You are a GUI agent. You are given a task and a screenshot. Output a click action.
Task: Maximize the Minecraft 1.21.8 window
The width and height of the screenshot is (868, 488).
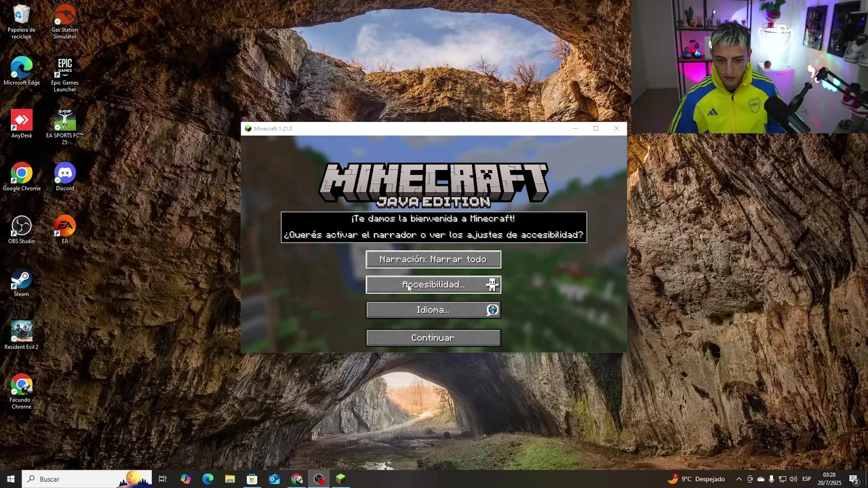pos(595,128)
